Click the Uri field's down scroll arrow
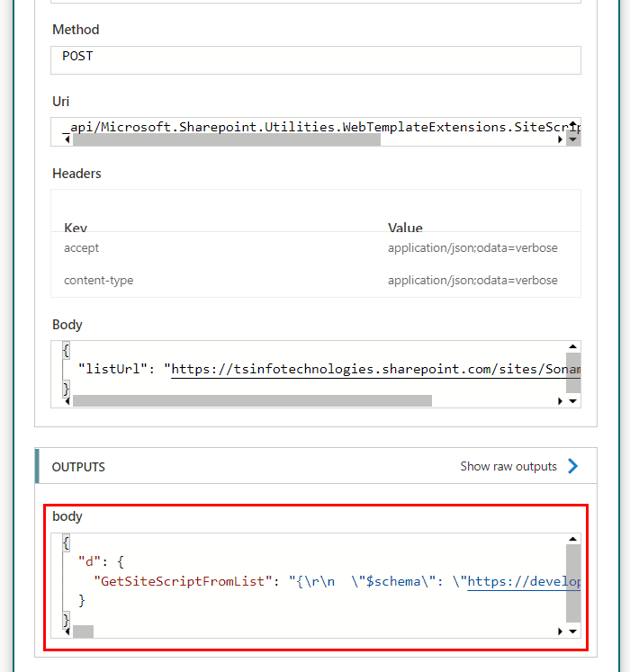 click(573, 139)
